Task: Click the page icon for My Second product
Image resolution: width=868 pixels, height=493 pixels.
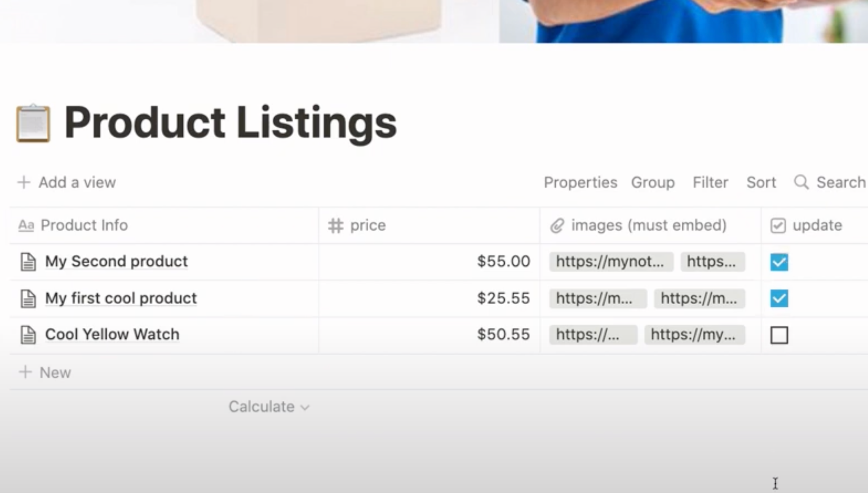Action: click(28, 262)
